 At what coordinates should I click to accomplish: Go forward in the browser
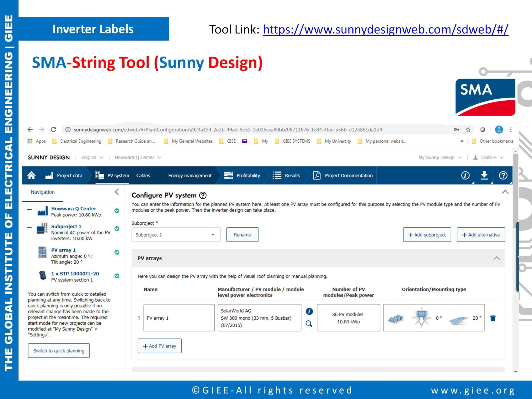[x=42, y=130]
